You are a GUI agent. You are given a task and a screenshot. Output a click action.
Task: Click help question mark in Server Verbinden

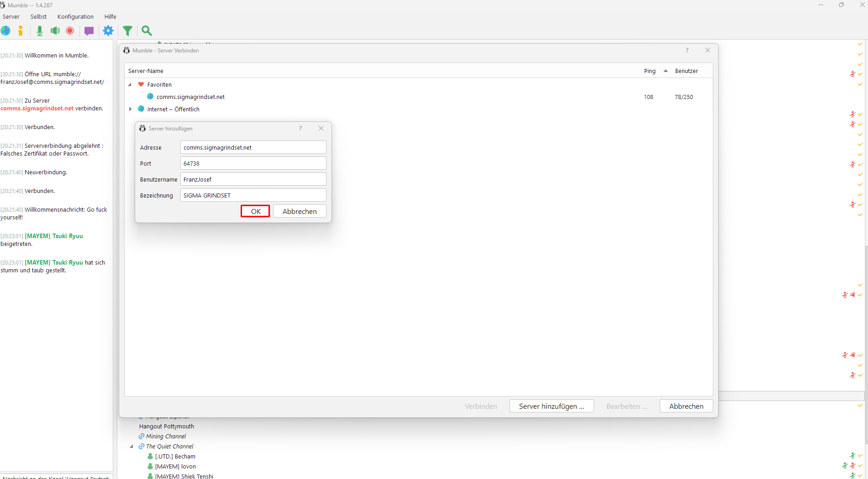tap(687, 50)
